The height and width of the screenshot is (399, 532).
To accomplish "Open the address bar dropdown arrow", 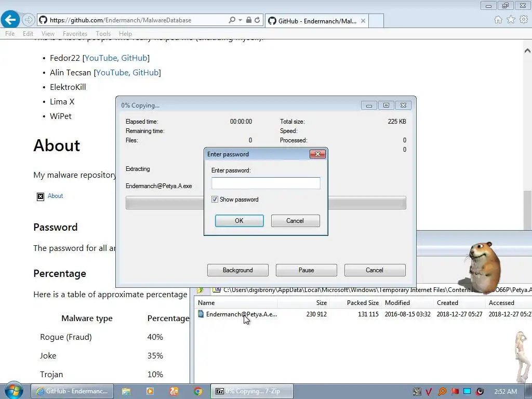I will point(240,20).
